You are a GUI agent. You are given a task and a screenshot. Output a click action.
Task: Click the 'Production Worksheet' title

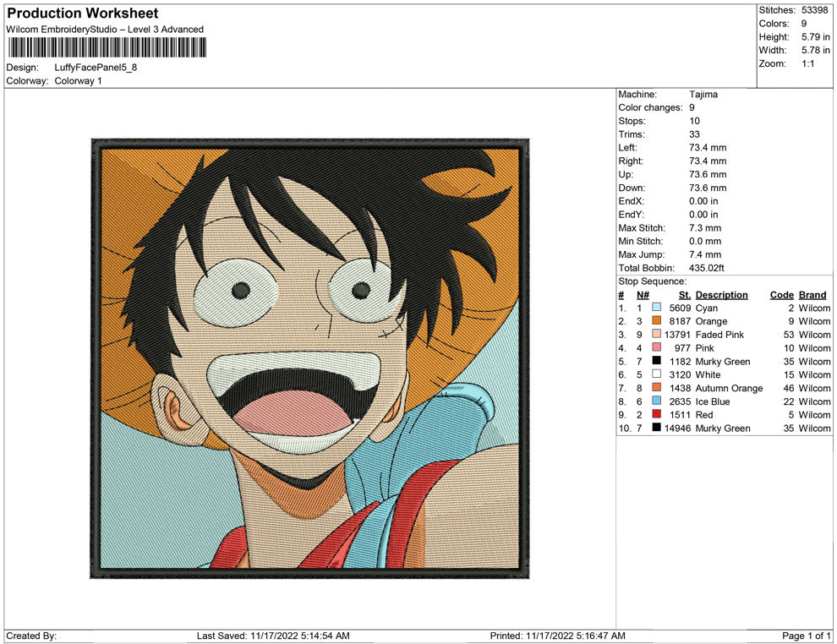point(83,14)
